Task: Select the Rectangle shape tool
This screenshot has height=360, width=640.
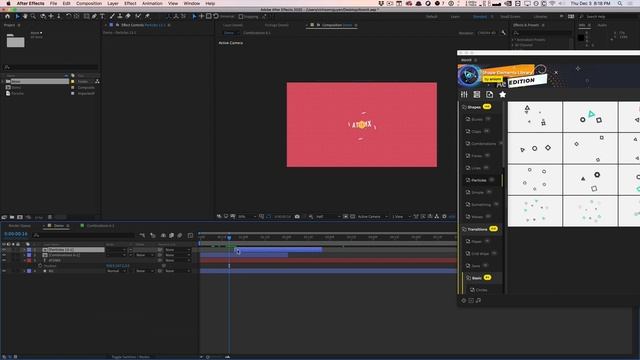Action: [86, 16]
